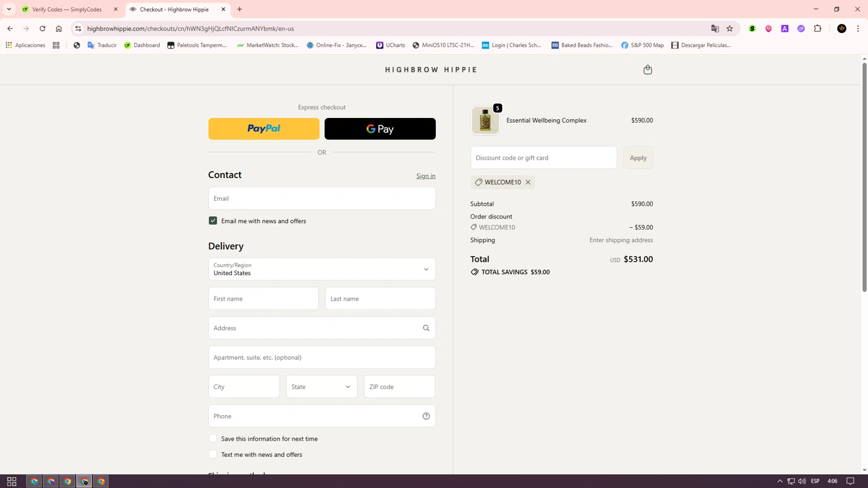Image resolution: width=868 pixels, height=488 pixels.
Task: Click Essential Wellbeing Complex product thumbnail
Action: 485,120
